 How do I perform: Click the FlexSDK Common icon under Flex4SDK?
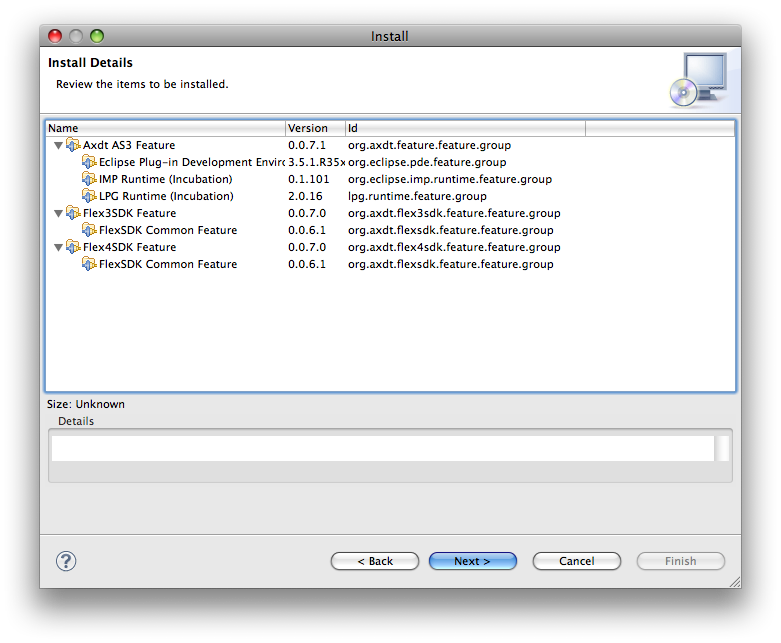[x=89, y=264]
